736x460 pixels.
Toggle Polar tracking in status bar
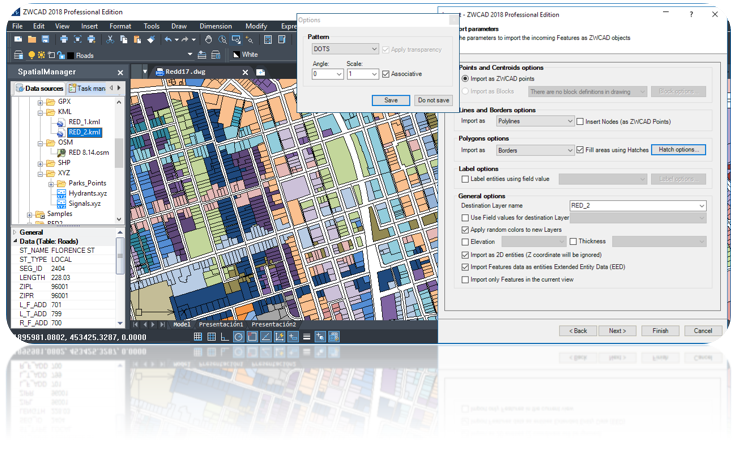pyautogui.click(x=238, y=337)
